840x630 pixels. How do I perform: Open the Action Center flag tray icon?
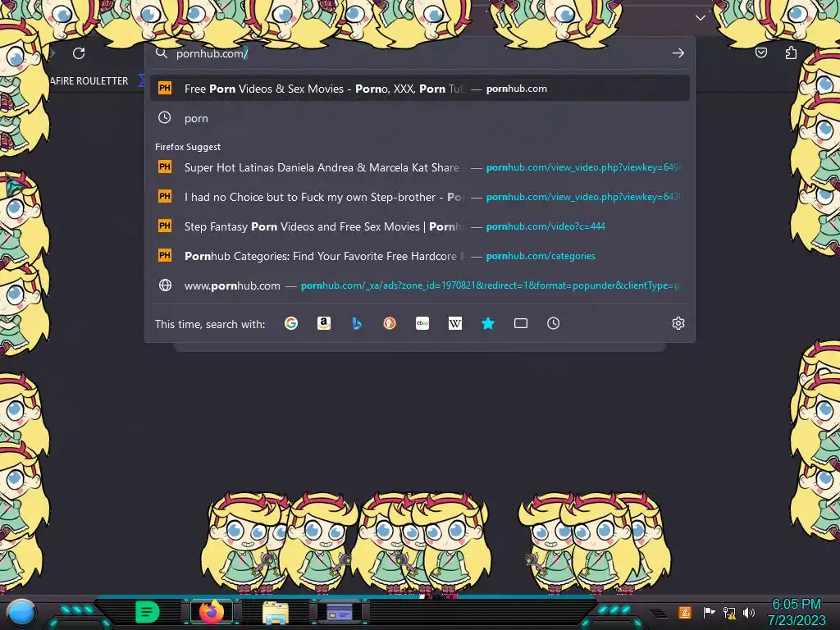pyautogui.click(x=709, y=612)
